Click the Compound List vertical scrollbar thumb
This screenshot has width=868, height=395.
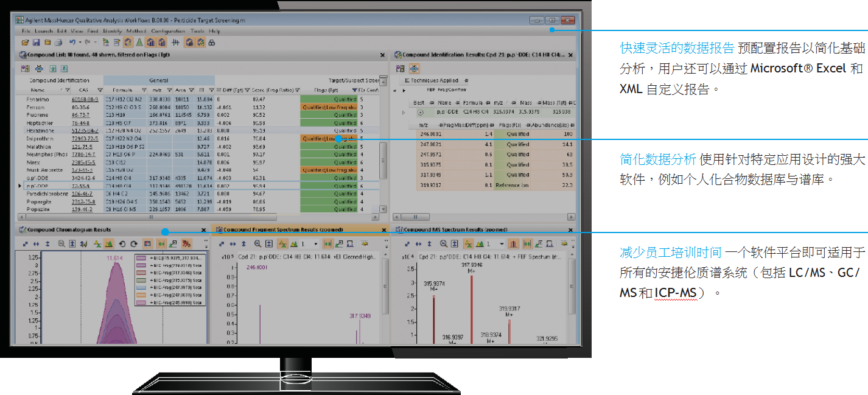coord(383,161)
